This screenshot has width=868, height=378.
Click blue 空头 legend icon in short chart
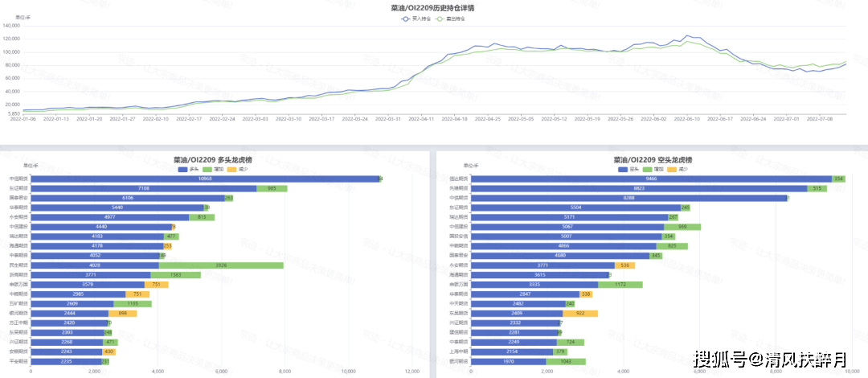point(624,169)
